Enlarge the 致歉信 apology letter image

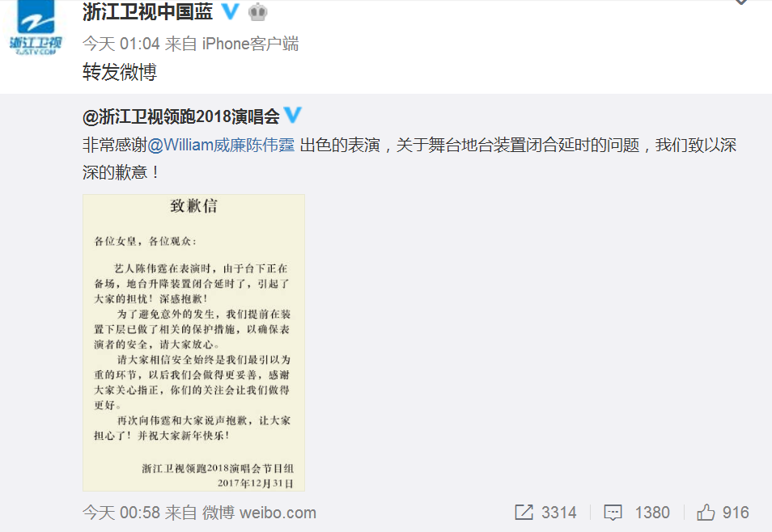193,343
